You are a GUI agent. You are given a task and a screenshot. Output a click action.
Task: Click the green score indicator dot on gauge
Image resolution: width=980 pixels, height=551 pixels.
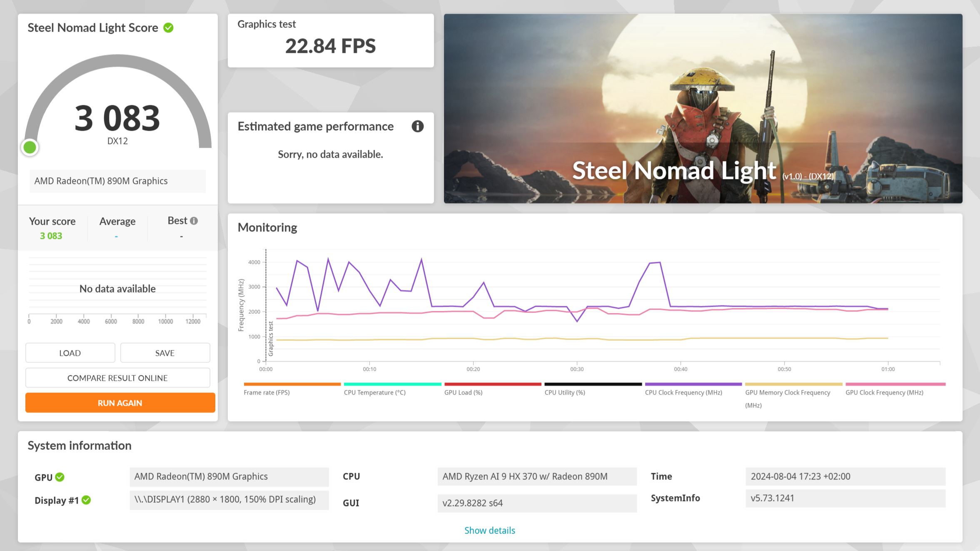click(30, 147)
